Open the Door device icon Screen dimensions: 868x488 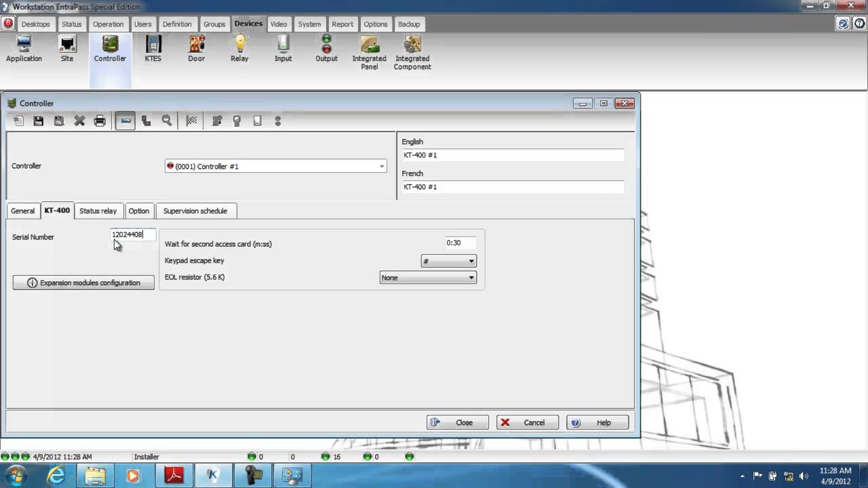197,49
